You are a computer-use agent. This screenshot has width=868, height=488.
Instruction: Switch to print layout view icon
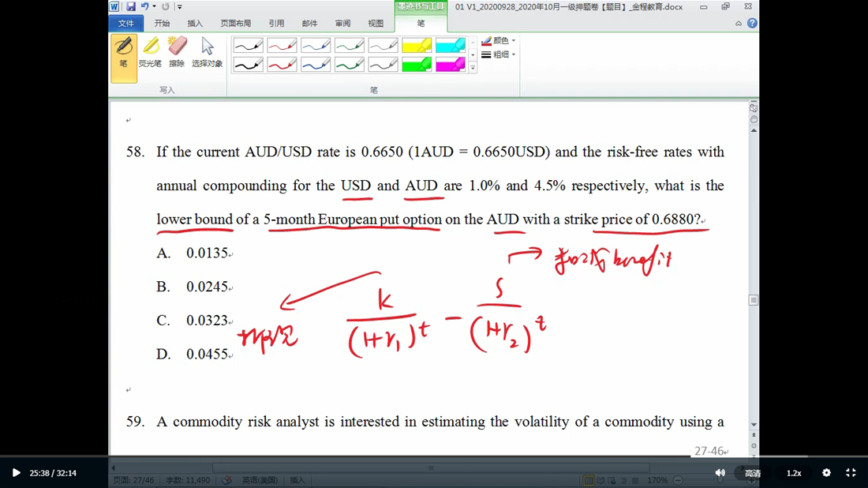click(x=589, y=480)
